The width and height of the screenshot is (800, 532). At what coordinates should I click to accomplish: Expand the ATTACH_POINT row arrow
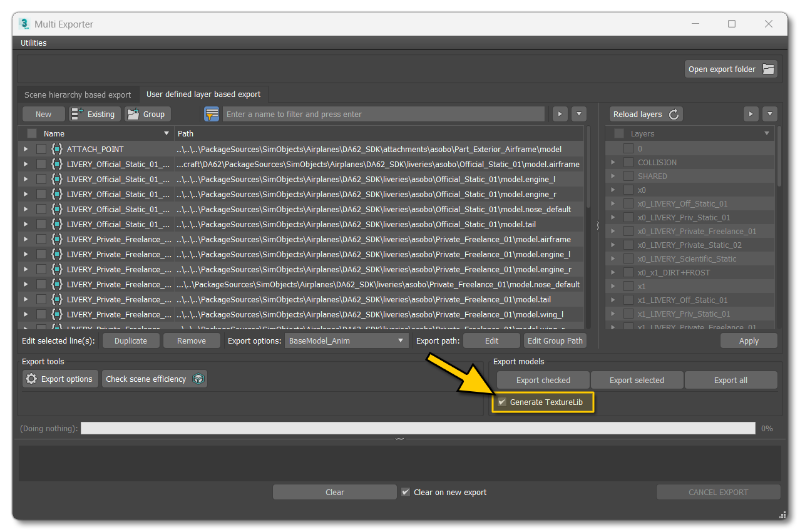(x=24, y=149)
